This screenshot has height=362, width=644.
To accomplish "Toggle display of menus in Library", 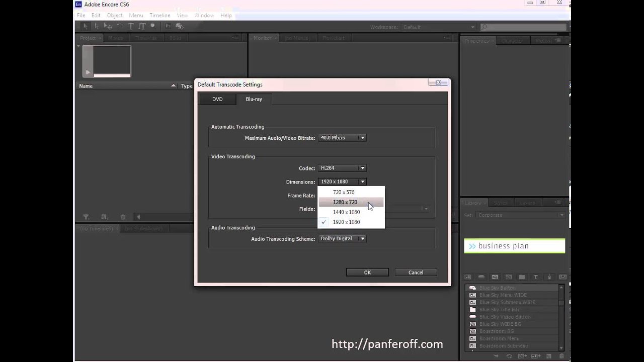I will [468, 277].
